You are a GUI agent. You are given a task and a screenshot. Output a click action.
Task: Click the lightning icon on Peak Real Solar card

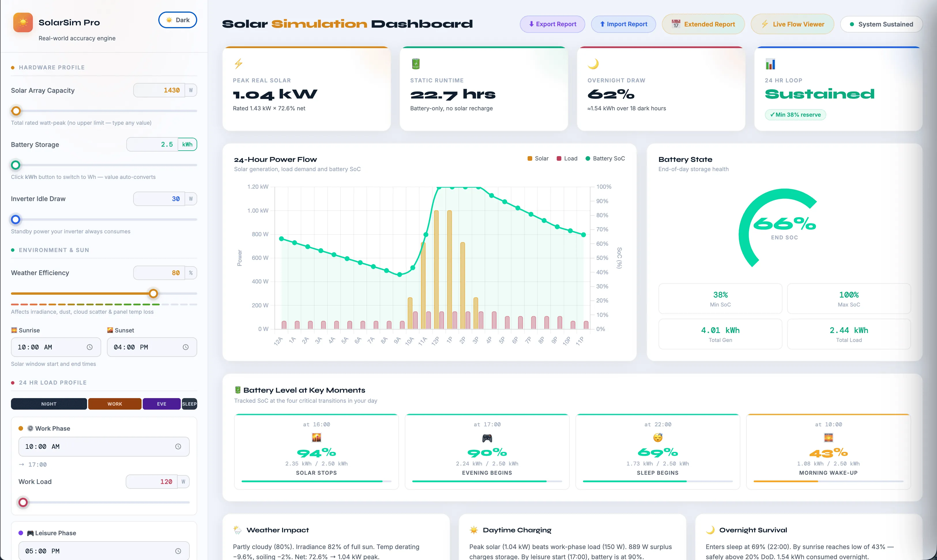238,64
